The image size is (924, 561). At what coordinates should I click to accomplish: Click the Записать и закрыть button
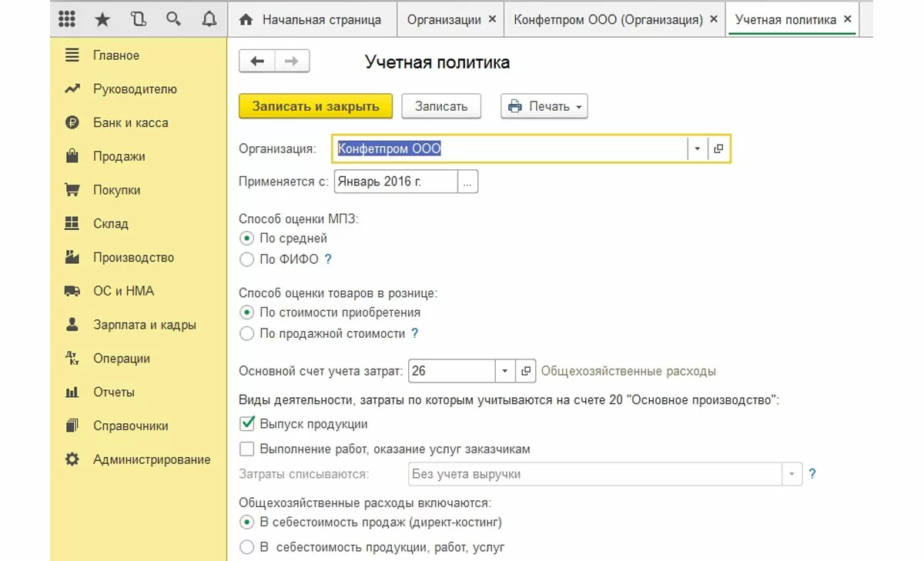click(x=316, y=106)
